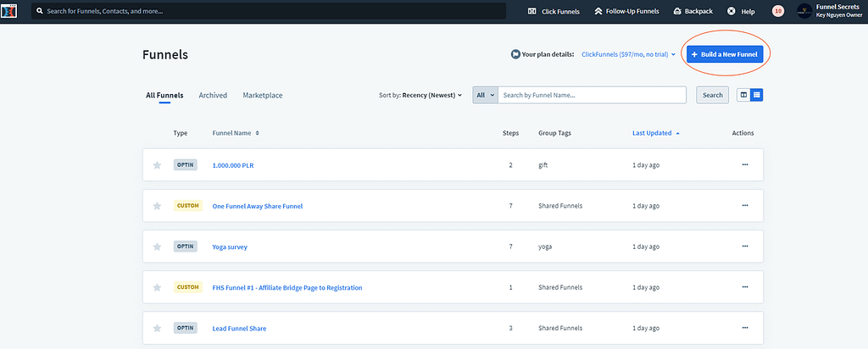Click Shared Funnels tag on Lead Funnel Share row
This screenshot has width=868, height=349.
[x=560, y=328]
